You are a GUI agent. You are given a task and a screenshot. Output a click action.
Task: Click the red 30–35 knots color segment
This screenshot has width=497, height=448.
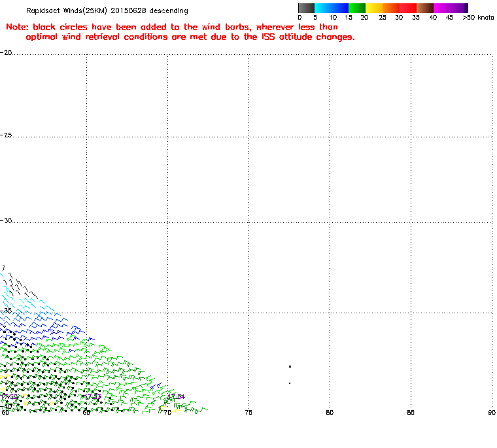click(408, 8)
